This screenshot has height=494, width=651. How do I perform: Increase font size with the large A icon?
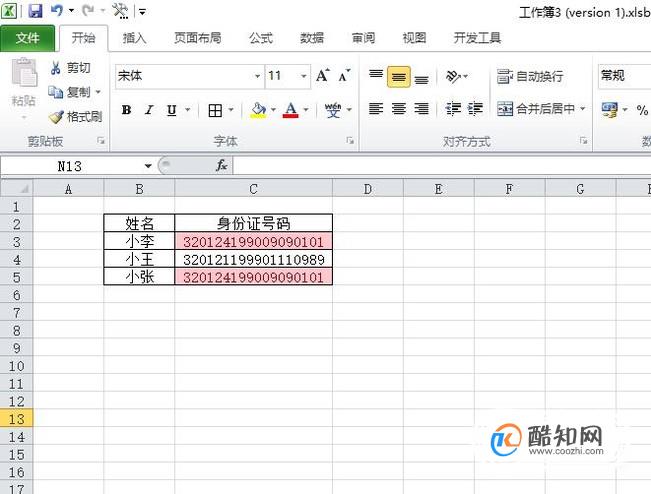(323, 76)
